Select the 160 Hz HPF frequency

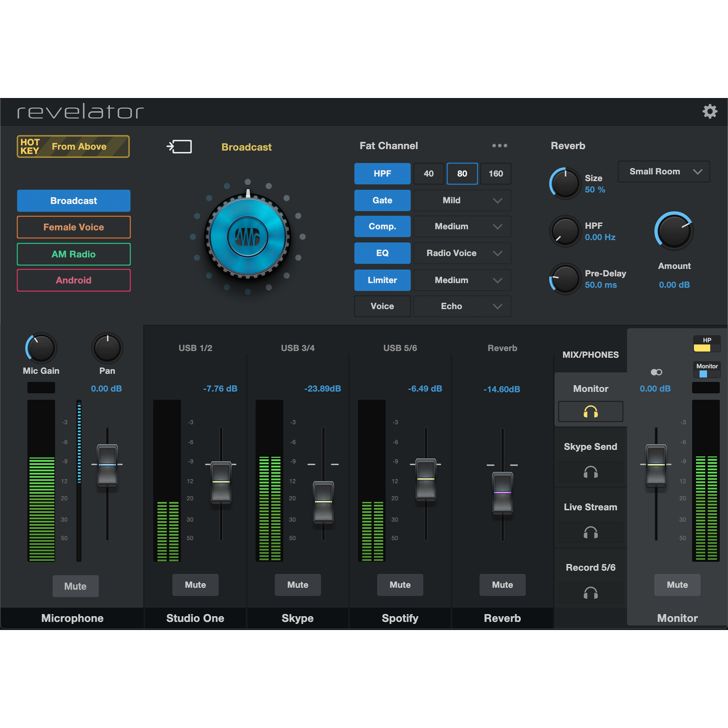(x=495, y=174)
